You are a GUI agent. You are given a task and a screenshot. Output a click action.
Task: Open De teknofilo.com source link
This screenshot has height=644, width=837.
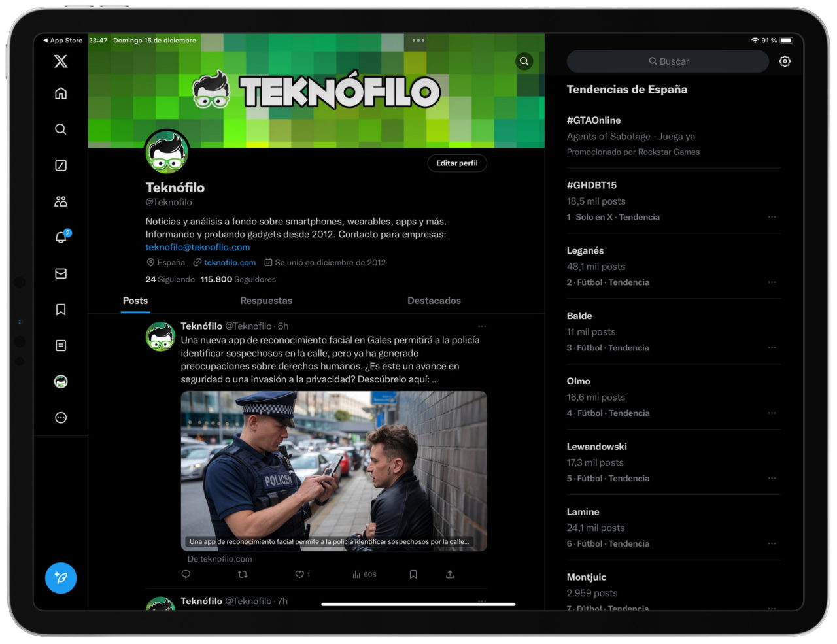click(220, 559)
